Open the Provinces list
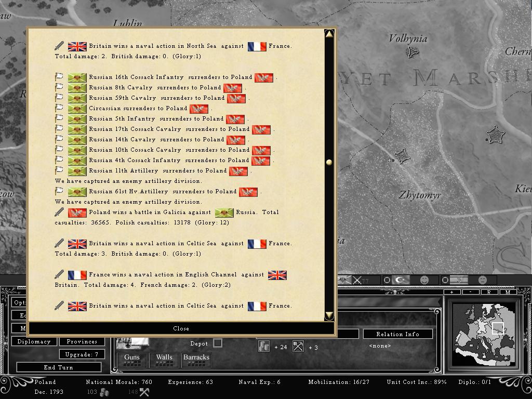The height and width of the screenshot is (399, 532). [x=82, y=342]
